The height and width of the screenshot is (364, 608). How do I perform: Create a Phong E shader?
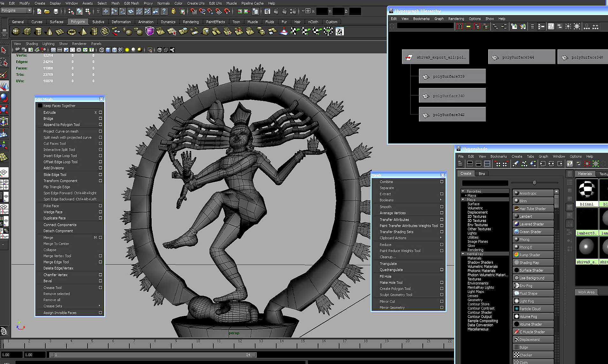(x=533, y=247)
